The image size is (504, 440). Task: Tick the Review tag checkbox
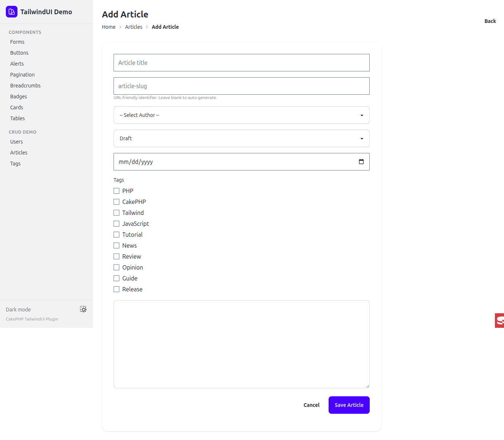point(116,256)
